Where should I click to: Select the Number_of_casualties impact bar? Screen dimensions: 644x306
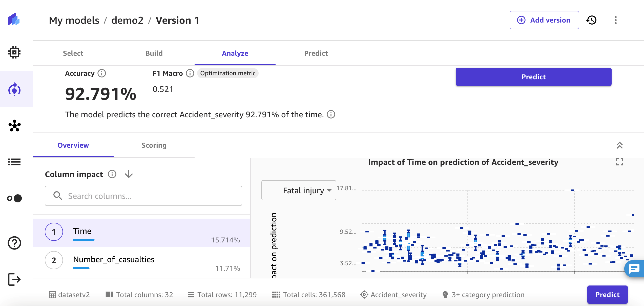(81, 268)
